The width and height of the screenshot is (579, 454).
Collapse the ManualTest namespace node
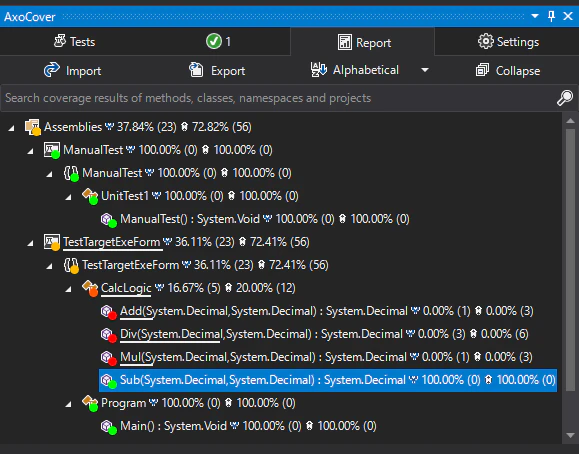[49, 174]
